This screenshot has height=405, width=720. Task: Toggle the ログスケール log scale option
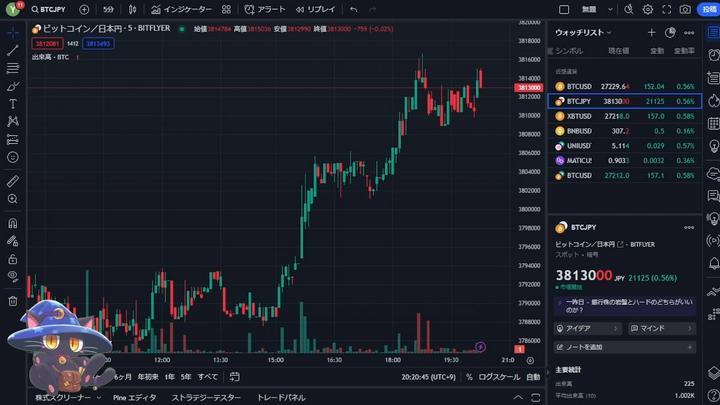500,377
